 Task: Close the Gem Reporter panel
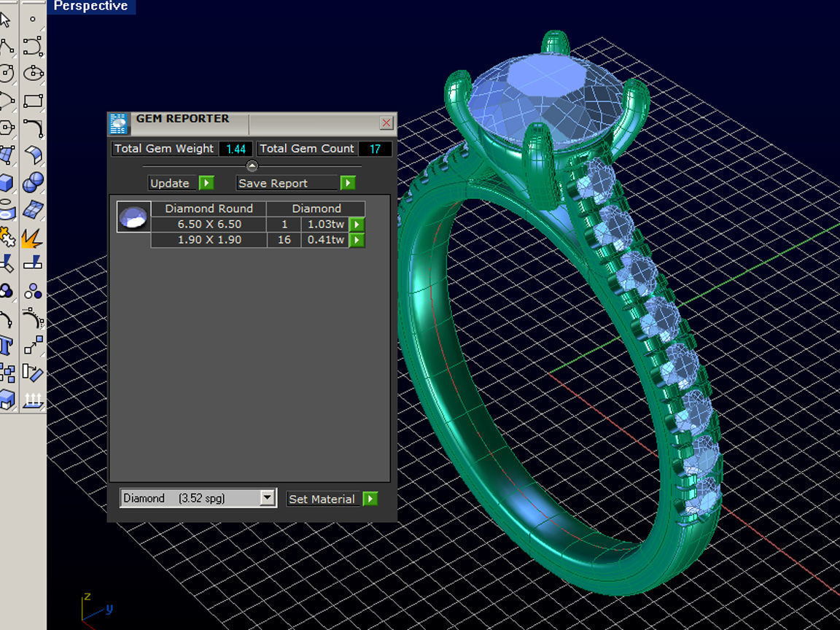point(386,123)
